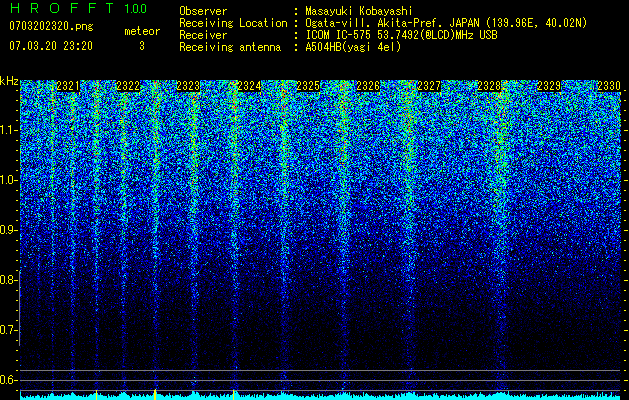Image resolution: width=629 pixels, height=400 pixels.
Task: Click the 2323 time marker label
Action: 188,86
